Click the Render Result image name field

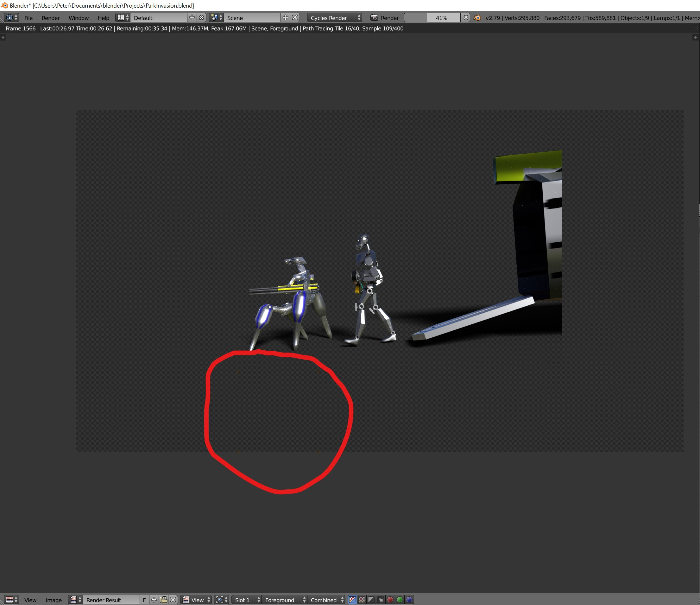point(111,600)
